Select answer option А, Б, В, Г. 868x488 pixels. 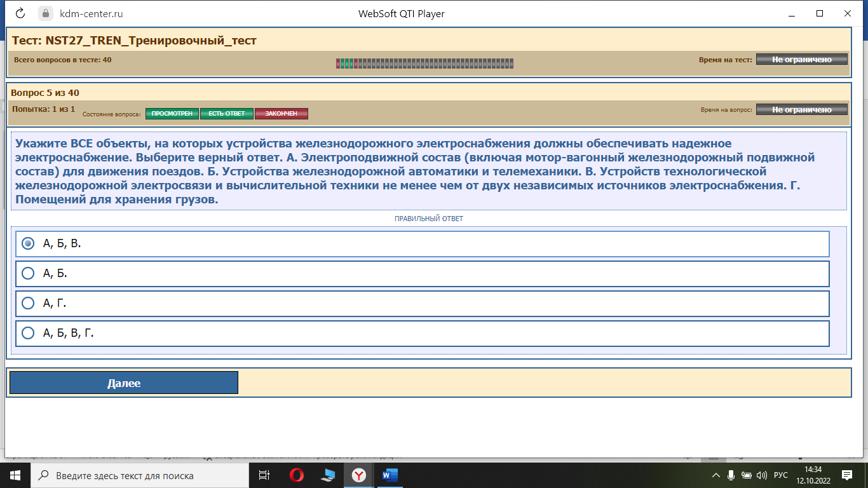(x=423, y=334)
